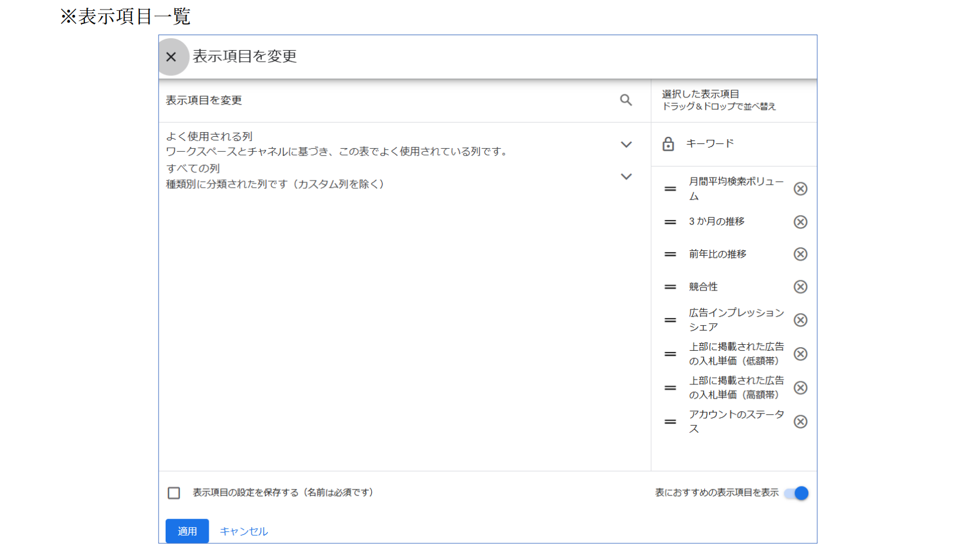This screenshot has width=971, height=560.
Task: Remove 入札単価（低額帯）column
Action: (x=800, y=354)
